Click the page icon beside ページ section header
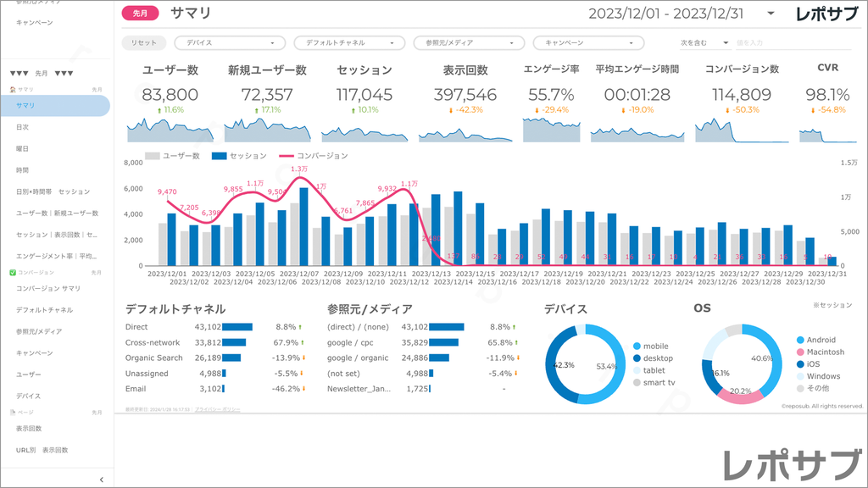Image resolution: width=868 pixels, height=488 pixels. click(12, 412)
